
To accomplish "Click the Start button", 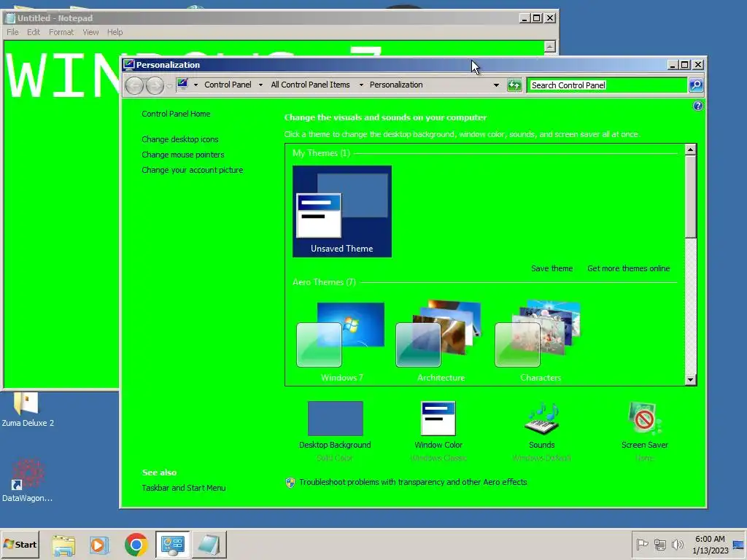I will point(20,544).
